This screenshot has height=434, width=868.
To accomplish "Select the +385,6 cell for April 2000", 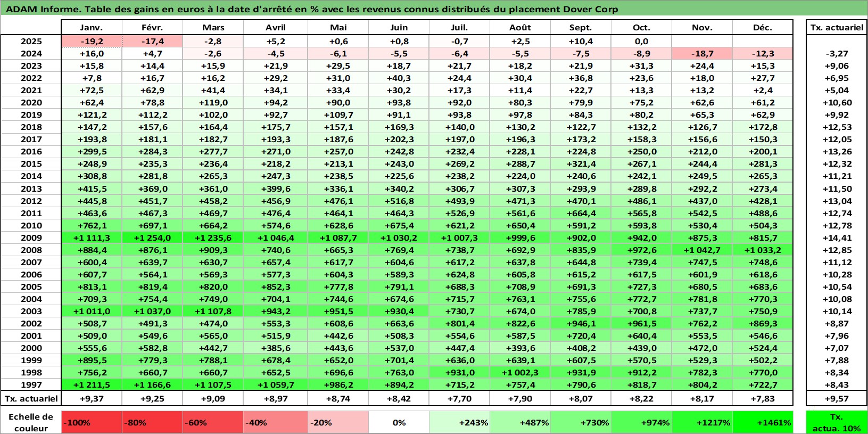I will tap(276, 348).
